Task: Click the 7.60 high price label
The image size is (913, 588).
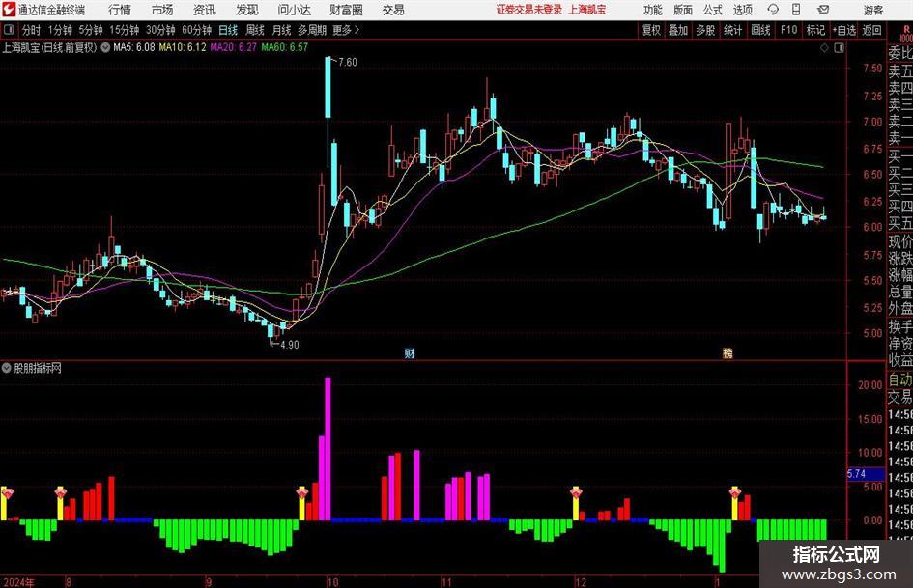Action: click(348, 63)
